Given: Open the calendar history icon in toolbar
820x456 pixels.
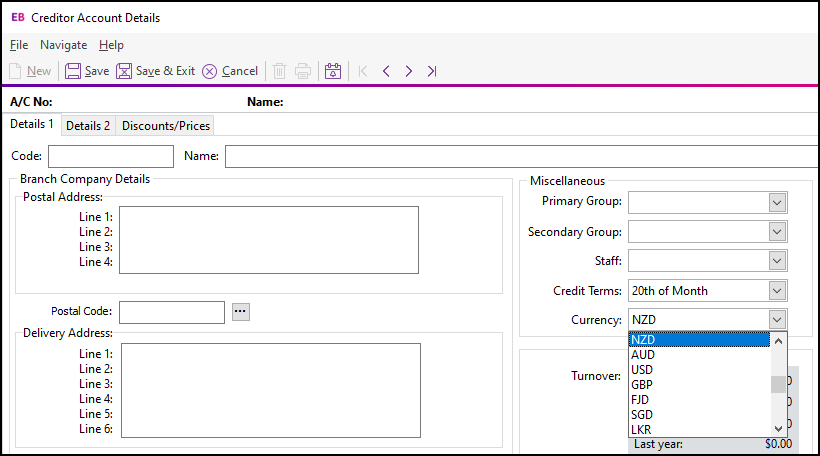Looking at the screenshot, I should 334,71.
